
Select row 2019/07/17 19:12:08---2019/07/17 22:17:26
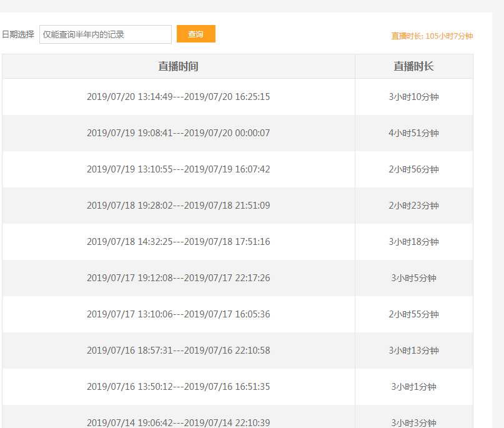[237, 278]
